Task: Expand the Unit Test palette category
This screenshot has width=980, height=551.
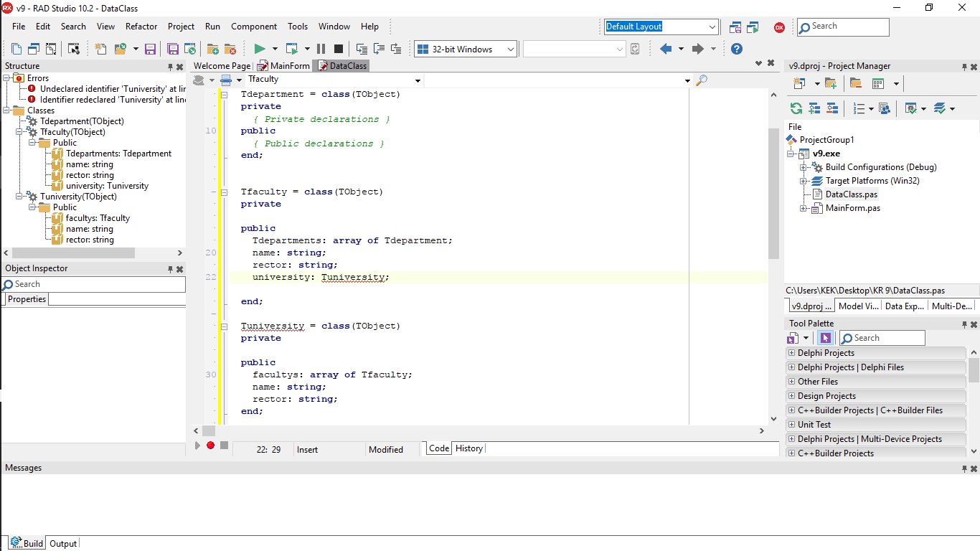Action: click(791, 425)
